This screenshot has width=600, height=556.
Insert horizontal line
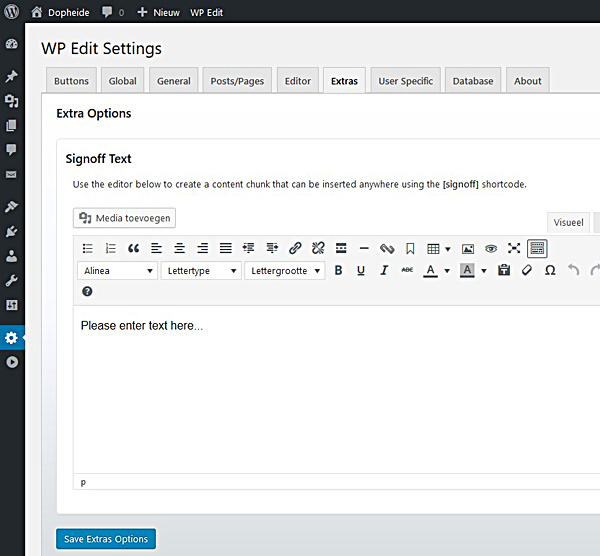click(364, 249)
